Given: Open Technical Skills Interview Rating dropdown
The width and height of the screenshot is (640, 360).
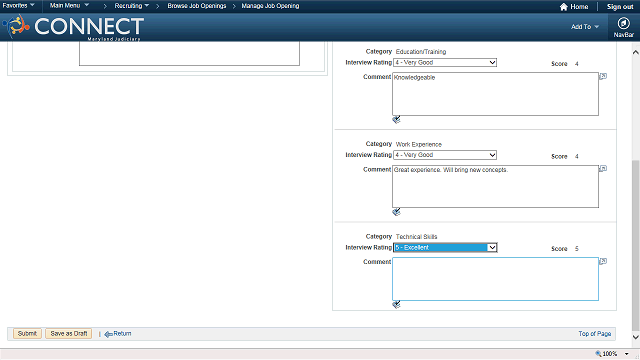Looking at the screenshot, I should (445, 247).
